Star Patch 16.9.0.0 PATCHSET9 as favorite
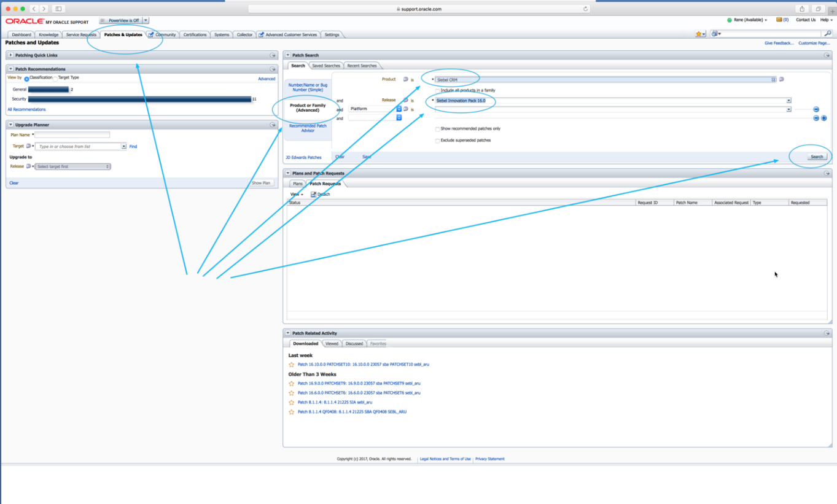This screenshot has height=504, width=837. click(292, 384)
